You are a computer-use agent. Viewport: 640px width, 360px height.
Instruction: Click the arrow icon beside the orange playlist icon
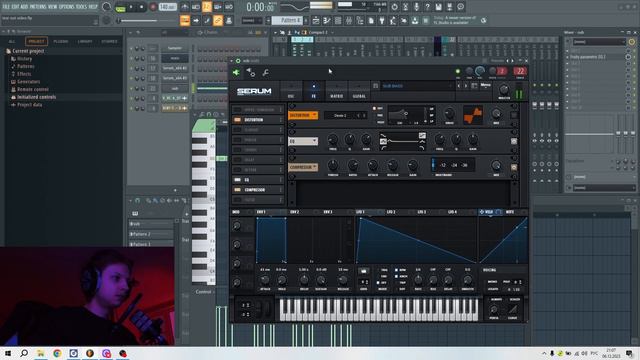click(x=196, y=20)
